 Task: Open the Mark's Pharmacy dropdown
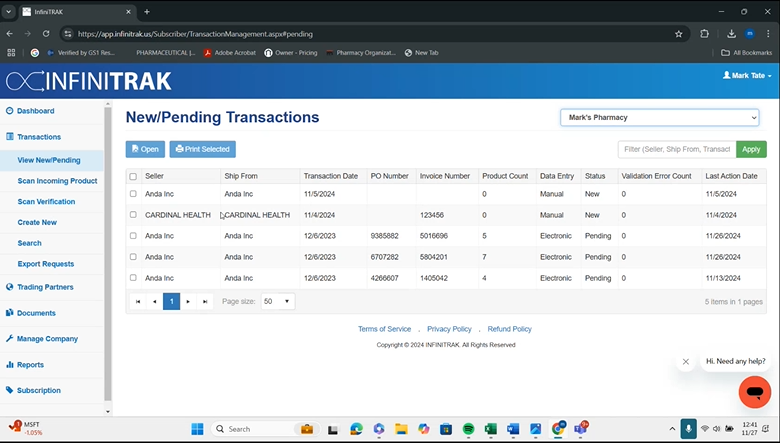click(660, 117)
